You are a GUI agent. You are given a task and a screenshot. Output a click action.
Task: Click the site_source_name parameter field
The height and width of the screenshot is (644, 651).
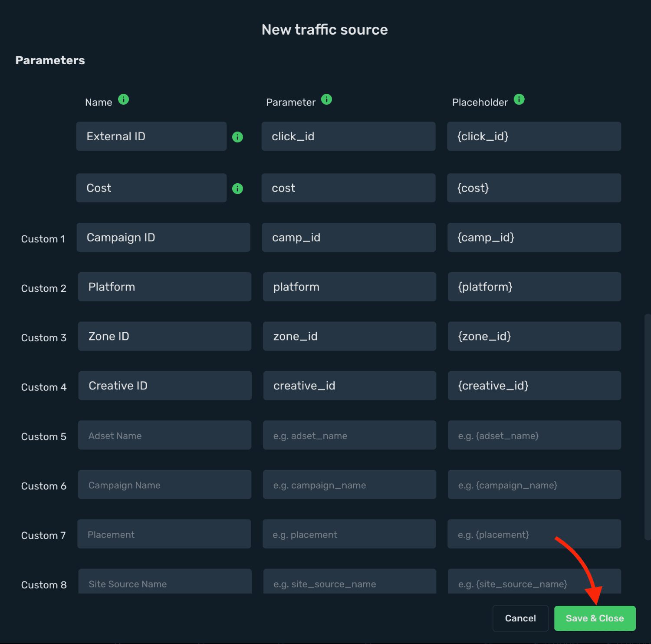click(350, 581)
